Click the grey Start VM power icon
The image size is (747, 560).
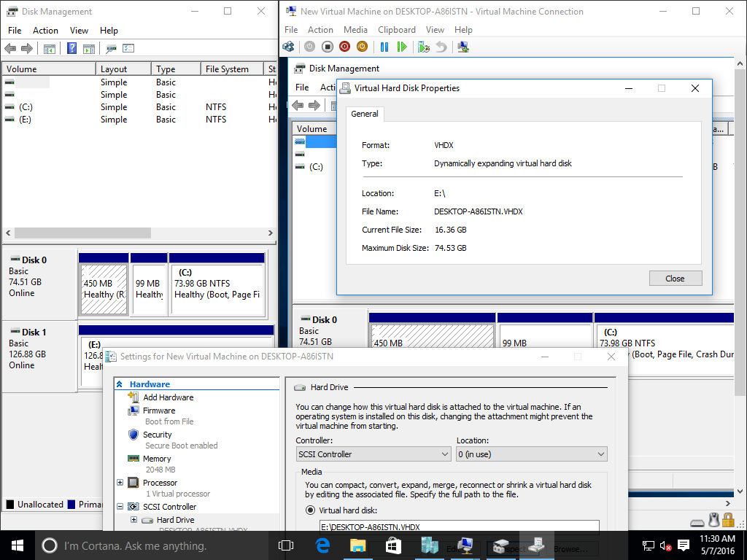coord(309,47)
